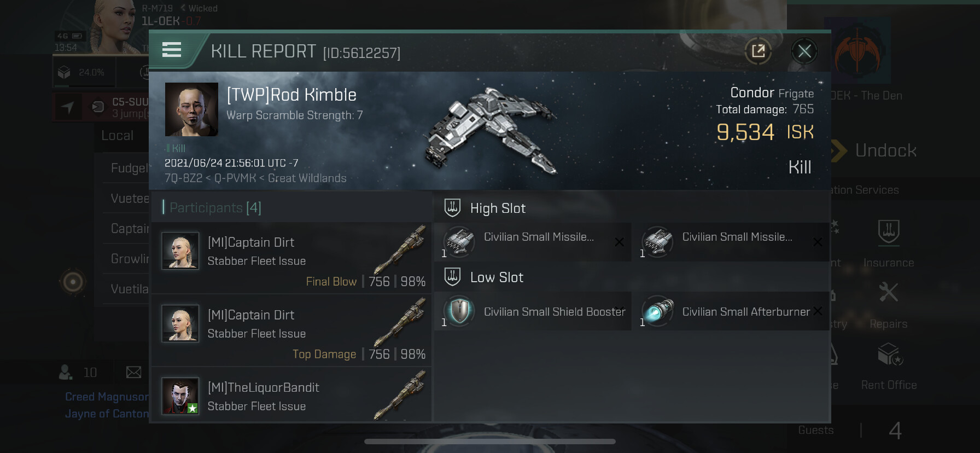Open Rod Kimble's character portrait
980x453 pixels.
[x=191, y=109]
